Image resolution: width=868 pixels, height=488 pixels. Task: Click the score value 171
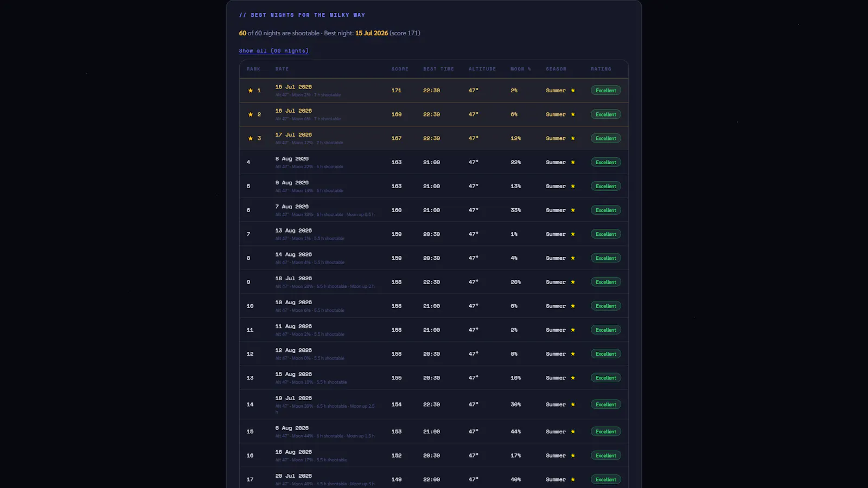[x=397, y=91]
